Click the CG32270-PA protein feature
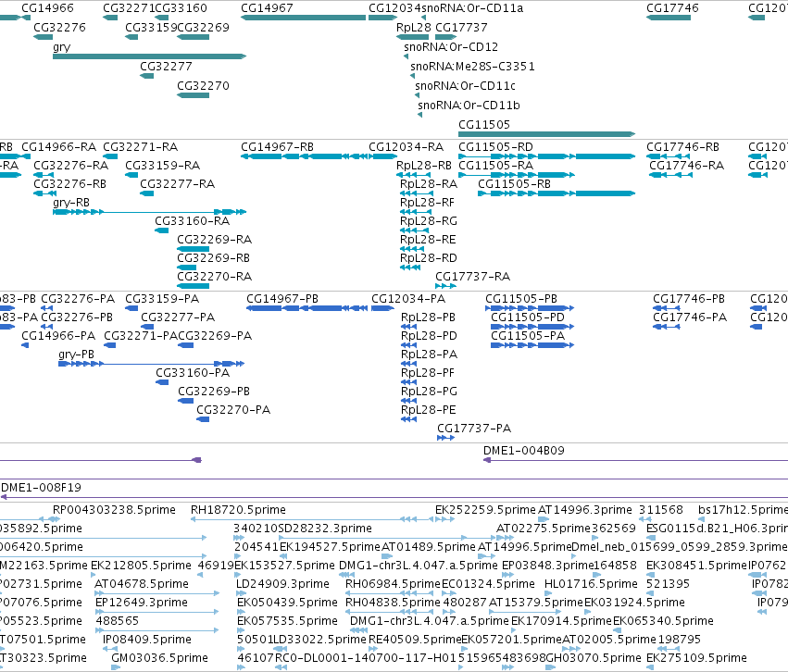 pyautogui.click(x=203, y=419)
